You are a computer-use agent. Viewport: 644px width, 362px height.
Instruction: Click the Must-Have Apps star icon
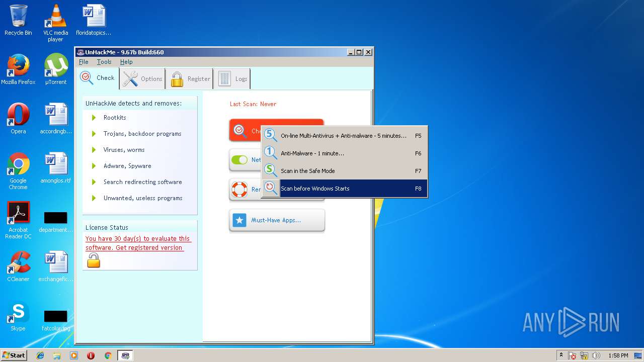(x=239, y=220)
